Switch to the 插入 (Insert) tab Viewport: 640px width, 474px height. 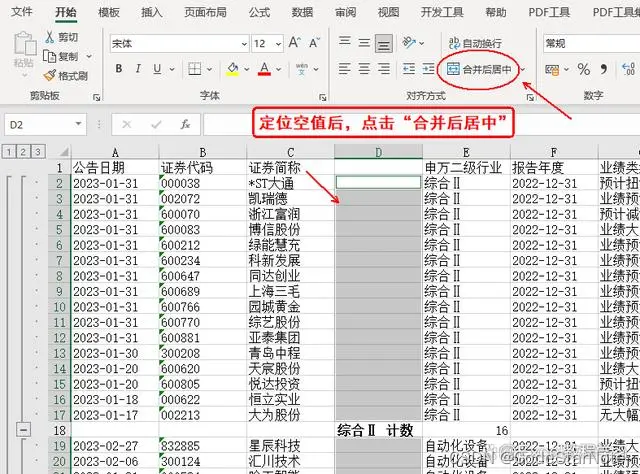[152, 12]
